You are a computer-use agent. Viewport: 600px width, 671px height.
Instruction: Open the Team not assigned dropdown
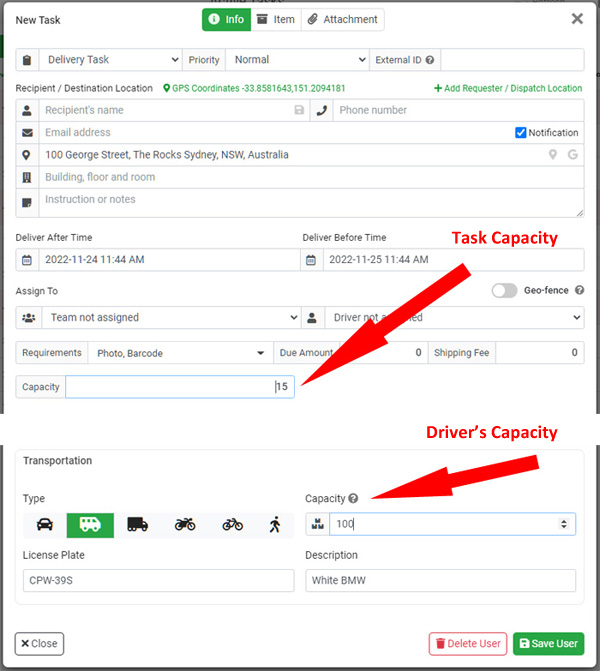coord(171,318)
